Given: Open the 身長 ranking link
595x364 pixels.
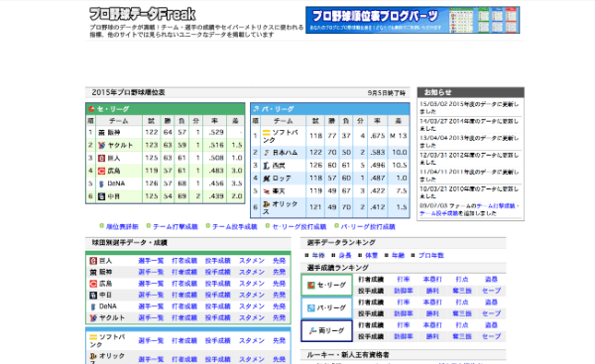Looking at the screenshot, I should (x=345, y=256).
